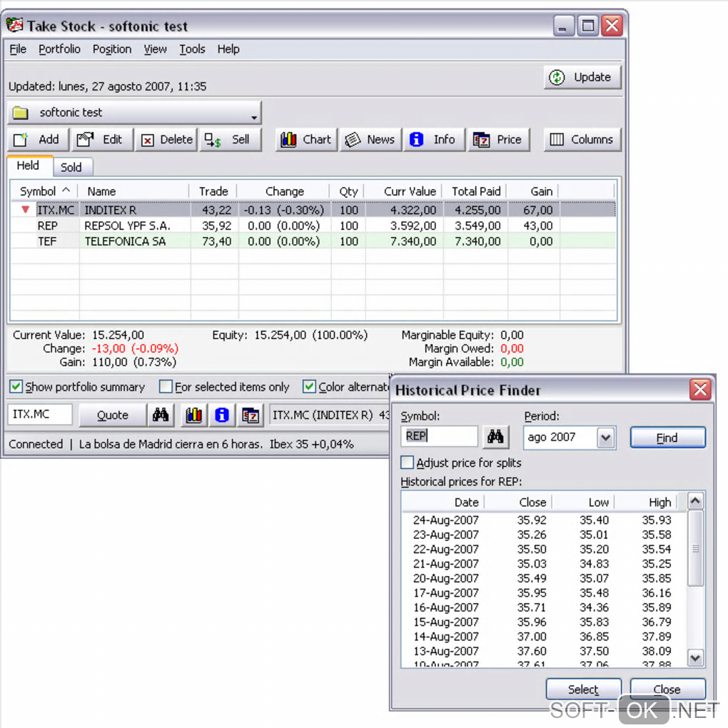The height and width of the screenshot is (728, 728).
Task: Click the red down arrow on ITX.MC row
Action: pyautogui.click(x=26, y=210)
